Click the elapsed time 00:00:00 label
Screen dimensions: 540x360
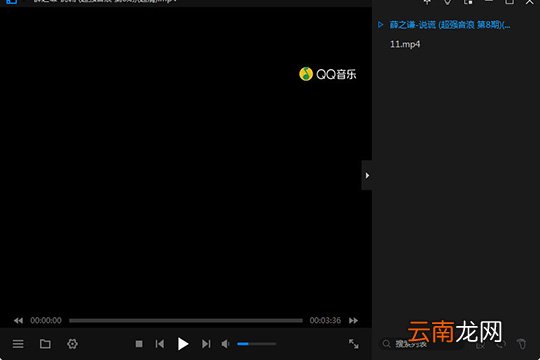click(46, 321)
